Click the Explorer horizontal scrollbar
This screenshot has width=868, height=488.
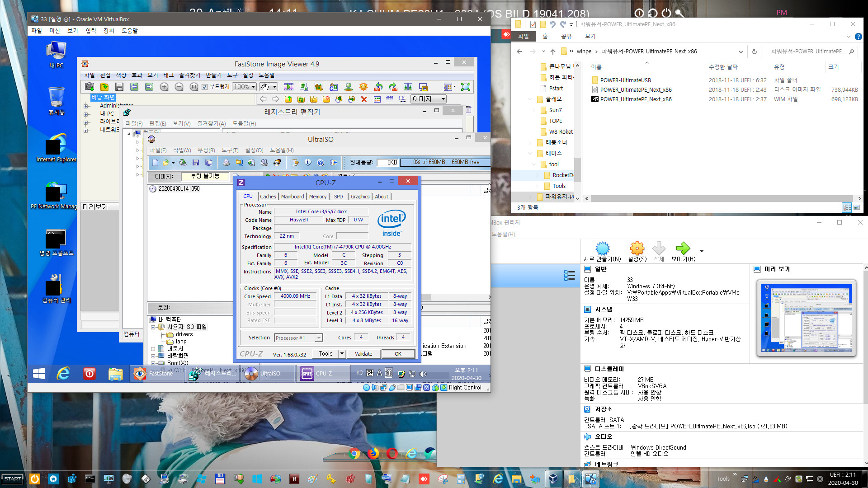coord(723,198)
